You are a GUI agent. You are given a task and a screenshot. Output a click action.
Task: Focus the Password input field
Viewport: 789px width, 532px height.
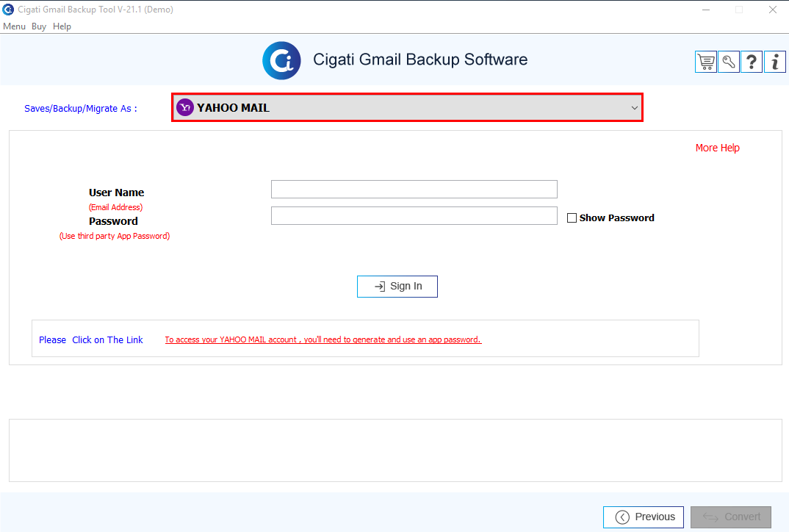(414, 216)
